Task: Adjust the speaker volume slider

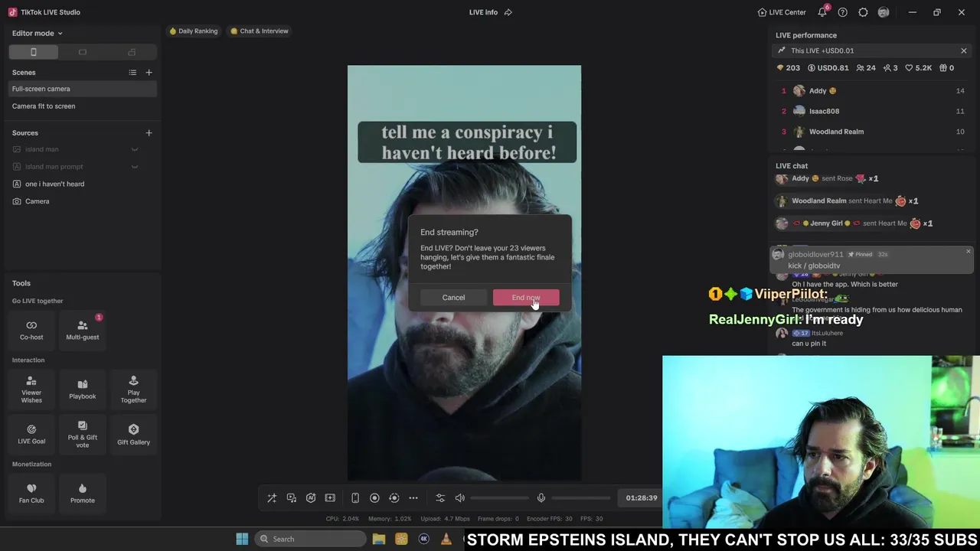Action: pyautogui.click(x=499, y=498)
